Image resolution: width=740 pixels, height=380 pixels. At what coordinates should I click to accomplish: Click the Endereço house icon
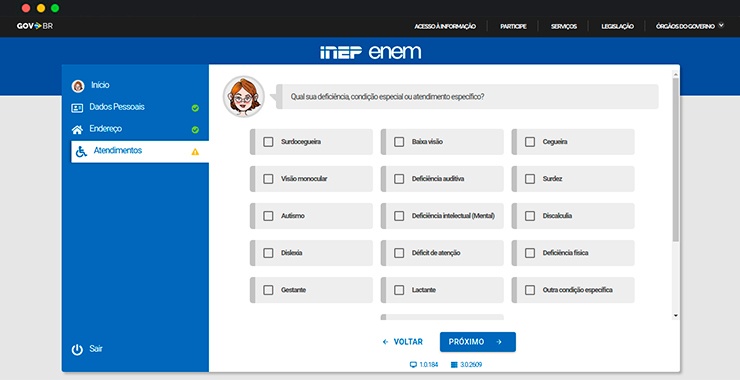click(x=77, y=129)
